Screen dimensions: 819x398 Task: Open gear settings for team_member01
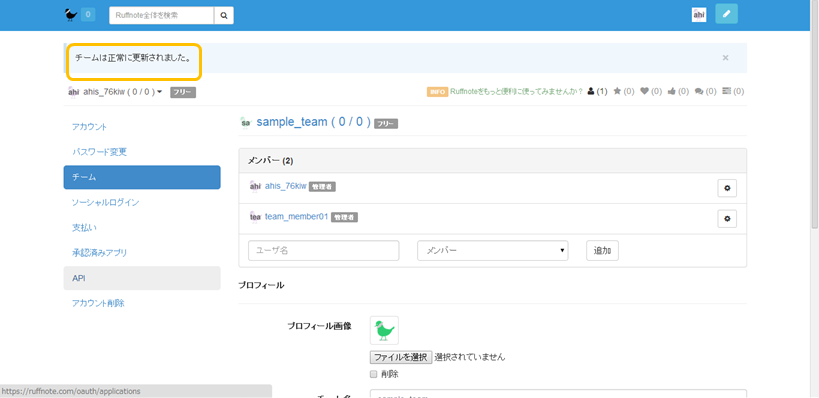[727, 219]
